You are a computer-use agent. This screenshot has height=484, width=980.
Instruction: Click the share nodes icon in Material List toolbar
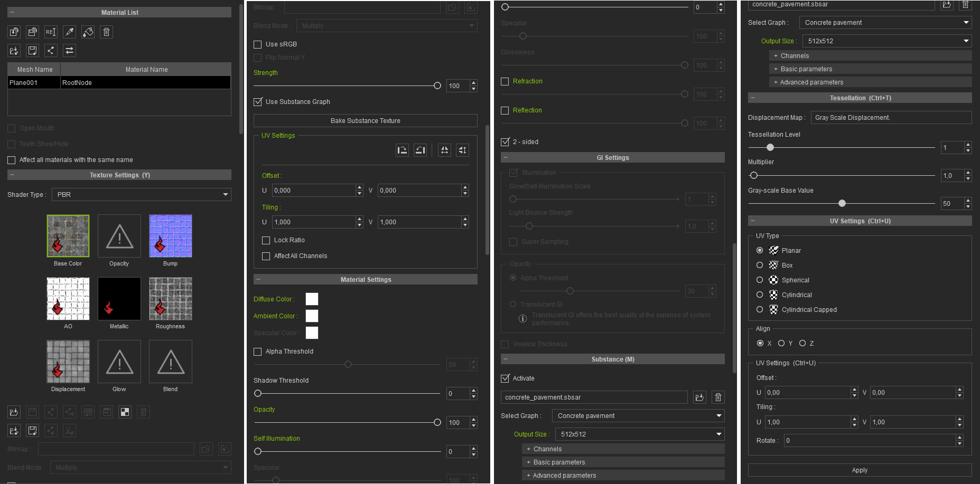51,50
